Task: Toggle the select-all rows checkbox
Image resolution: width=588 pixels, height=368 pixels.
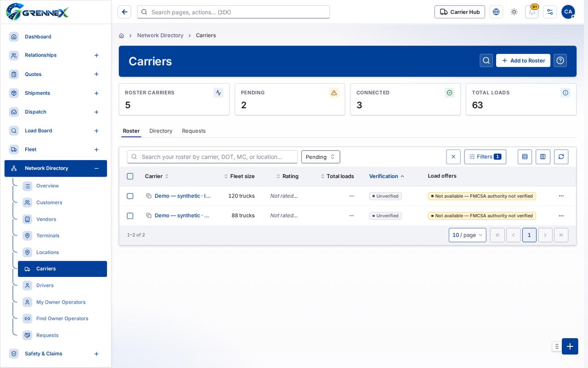Action: (130, 176)
